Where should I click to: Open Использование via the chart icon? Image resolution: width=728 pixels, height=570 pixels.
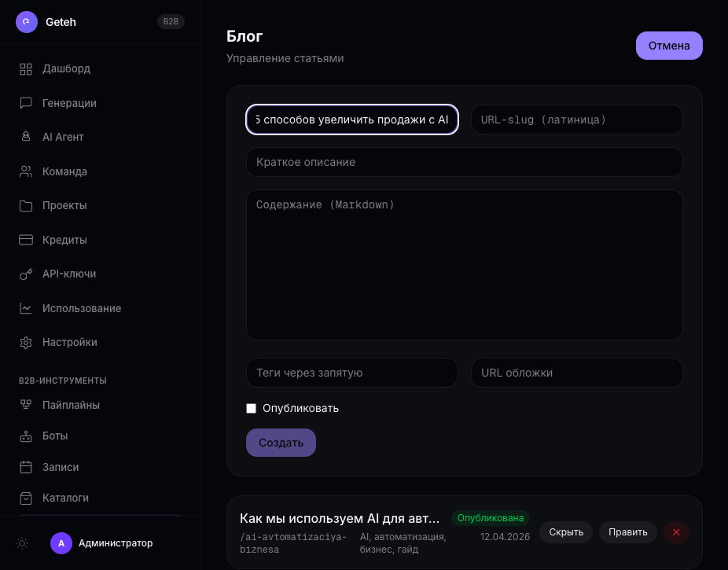pos(24,308)
